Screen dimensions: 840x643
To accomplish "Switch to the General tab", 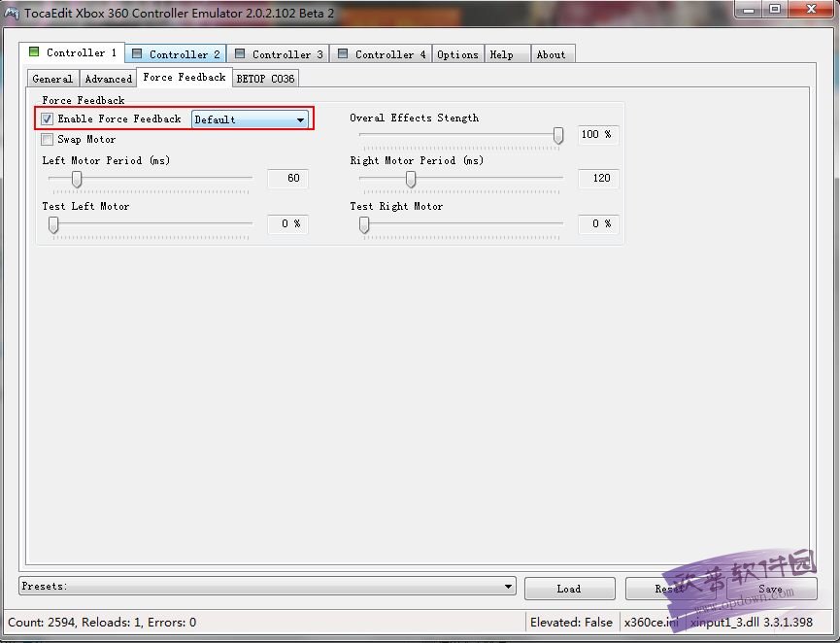I will coord(52,79).
